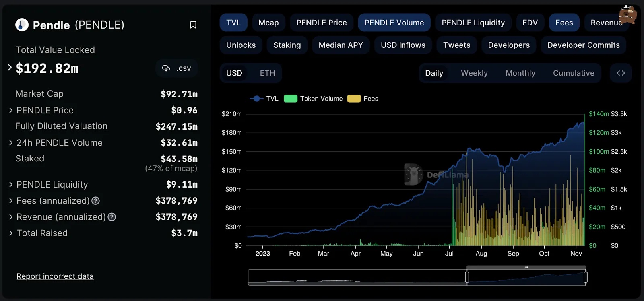Select Daily grouping

[434, 73]
